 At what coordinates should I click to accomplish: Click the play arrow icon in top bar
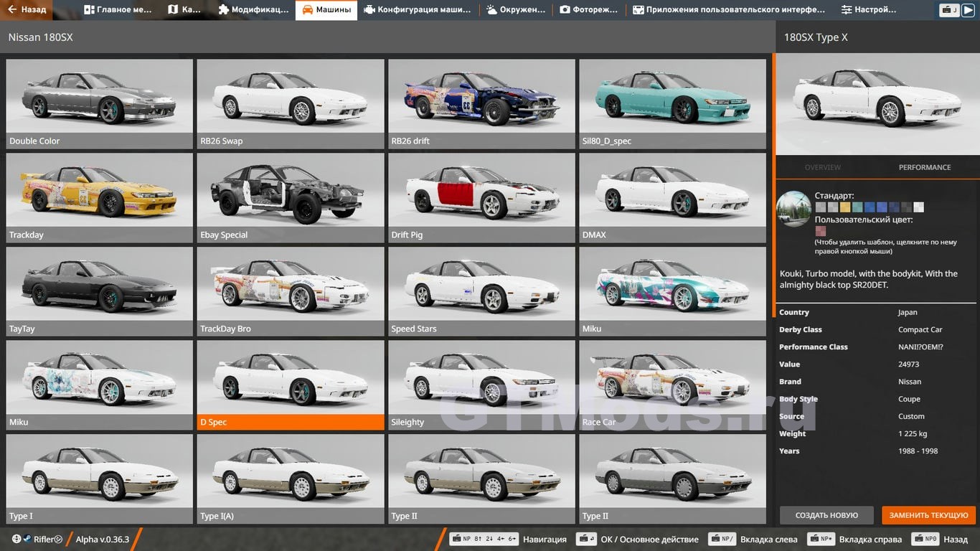(x=969, y=10)
